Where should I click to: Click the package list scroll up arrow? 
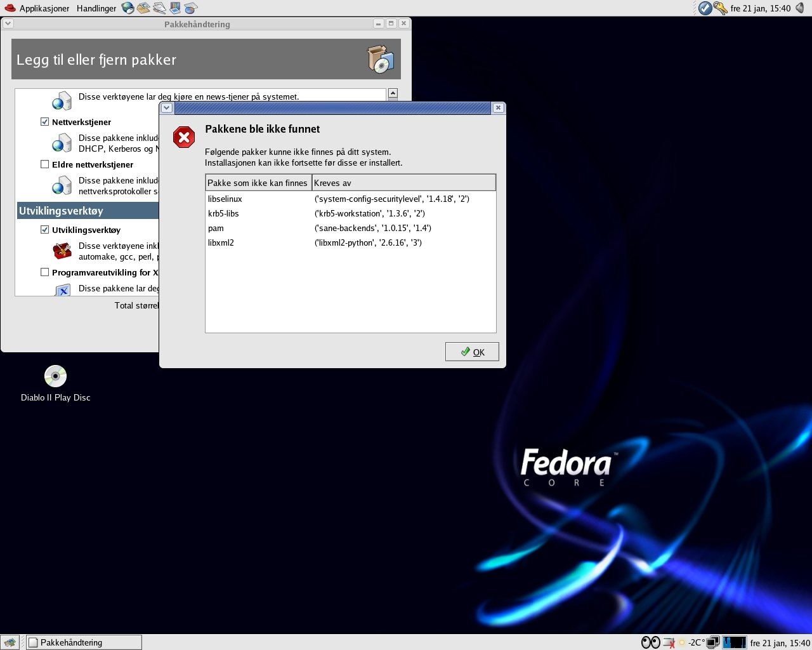click(x=393, y=94)
